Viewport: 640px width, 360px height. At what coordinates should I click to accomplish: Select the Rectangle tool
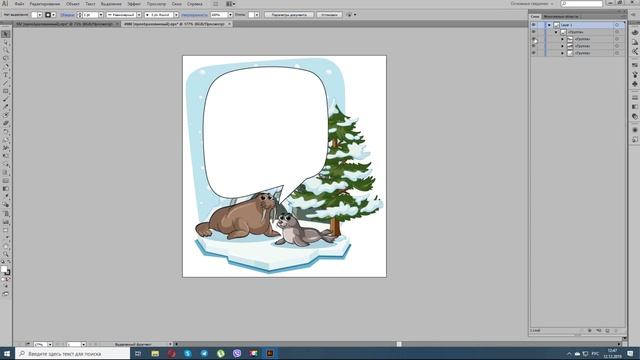click(x=5, y=91)
